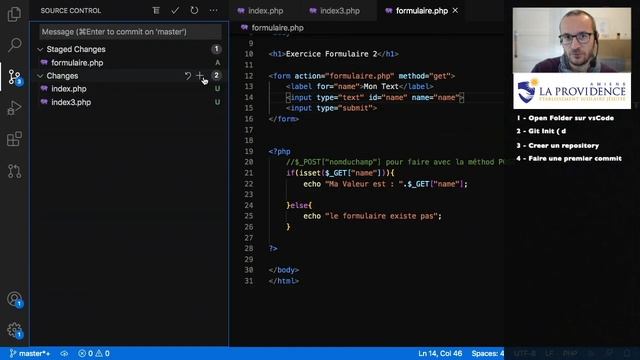
Task: Open staged file formulaire.php
Action: click(77, 62)
